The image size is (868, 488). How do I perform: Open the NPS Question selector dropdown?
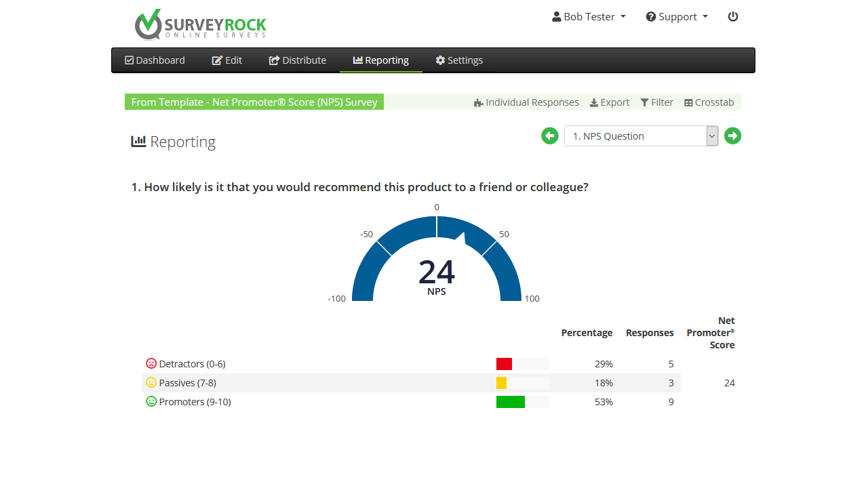point(641,136)
